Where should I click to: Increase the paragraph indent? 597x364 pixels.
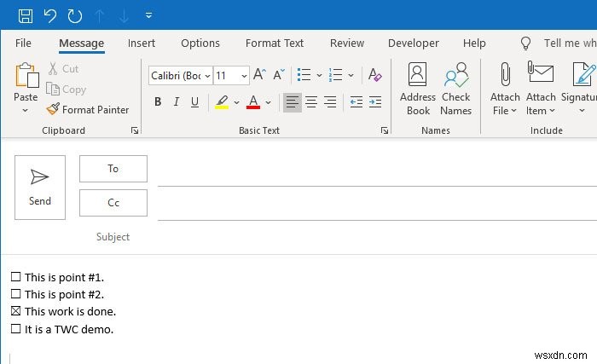pos(375,102)
